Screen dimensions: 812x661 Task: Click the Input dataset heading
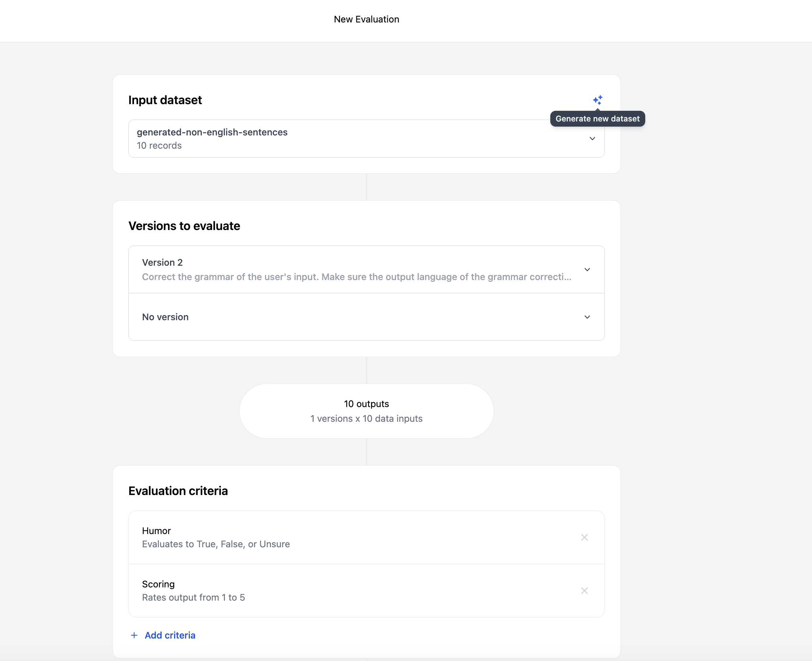point(165,100)
